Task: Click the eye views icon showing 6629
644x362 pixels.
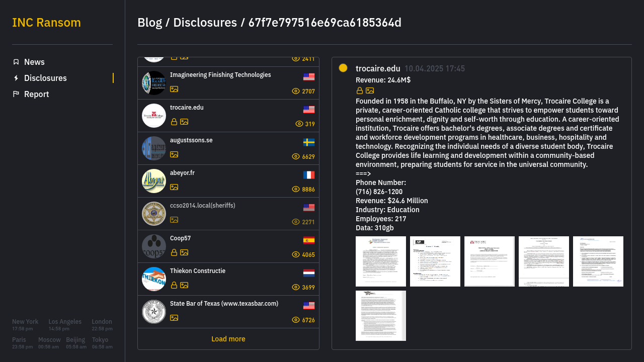Action: pos(296,156)
